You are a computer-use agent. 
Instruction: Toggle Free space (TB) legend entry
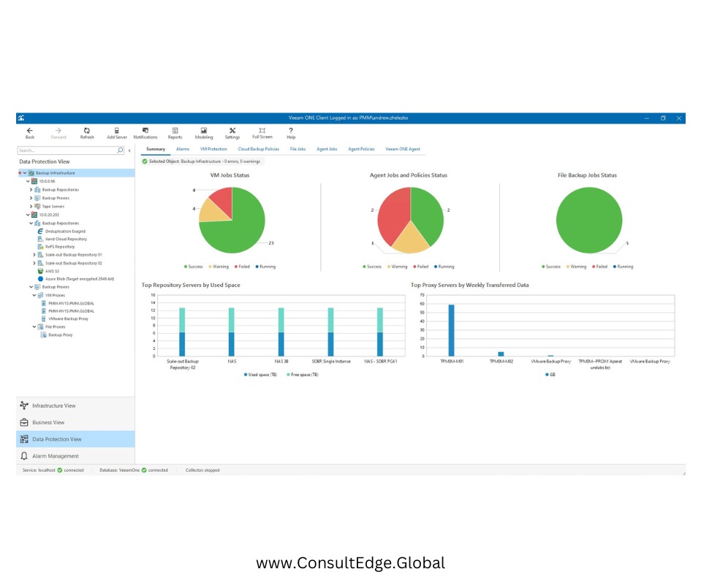coord(303,375)
